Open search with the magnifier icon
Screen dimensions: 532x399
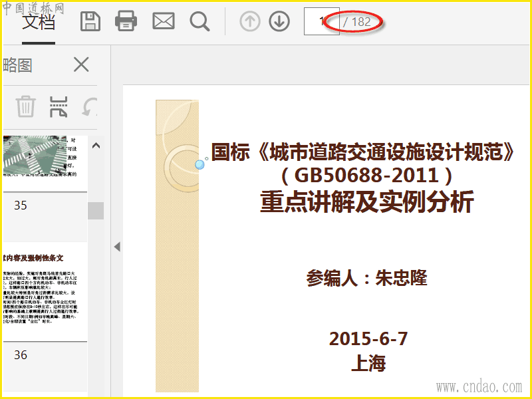pyautogui.click(x=199, y=22)
